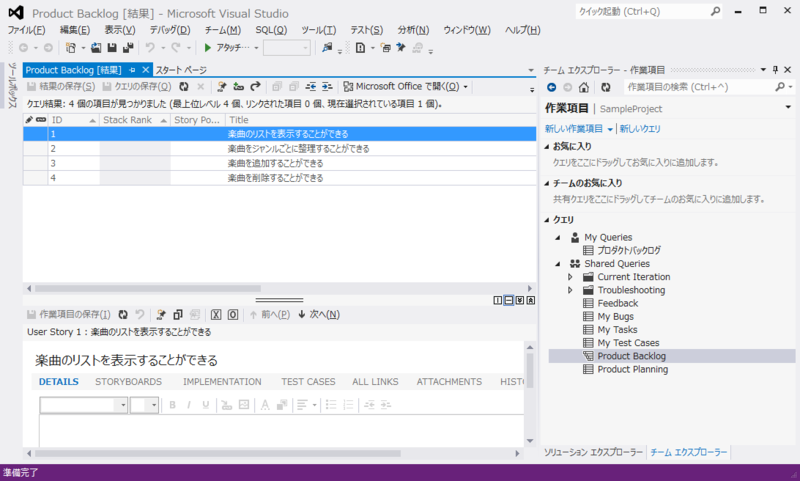Pin the Team Explorer panel
The height and width of the screenshot is (481, 800).
pyautogui.click(x=776, y=70)
